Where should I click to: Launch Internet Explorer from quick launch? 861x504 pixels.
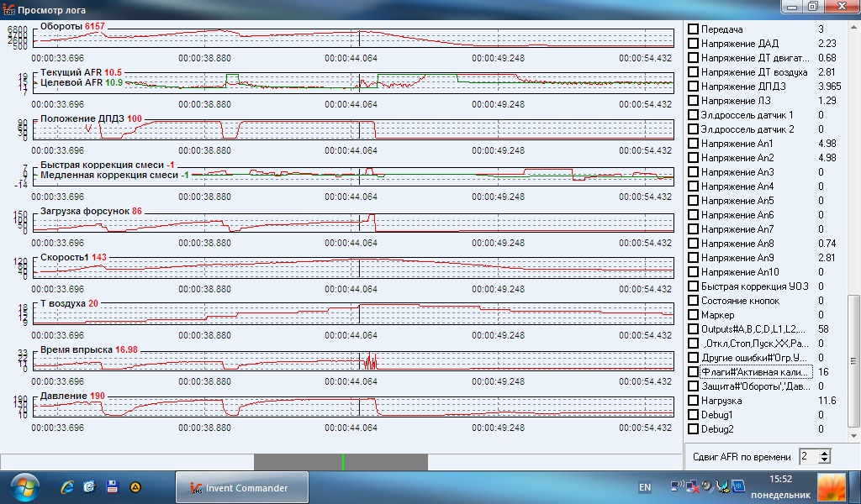67,487
